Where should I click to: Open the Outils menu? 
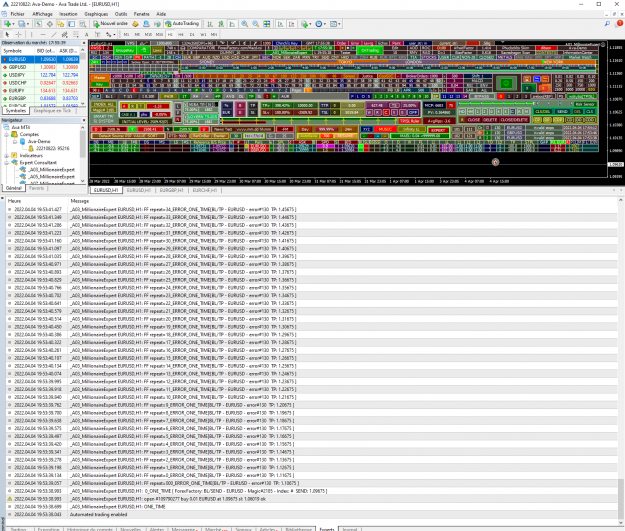[121, 14]
